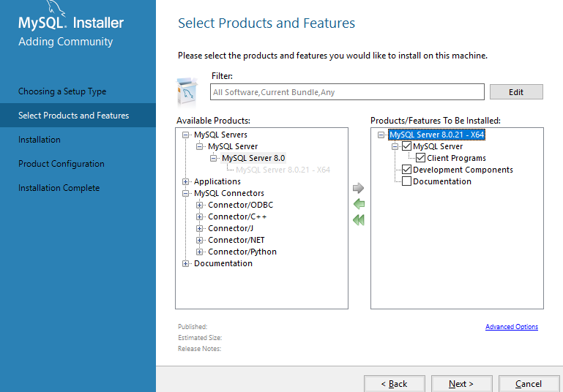Select the MySQL Server 8.0 tree label
Screen dimensions: 563x392
tap(253, 158)
